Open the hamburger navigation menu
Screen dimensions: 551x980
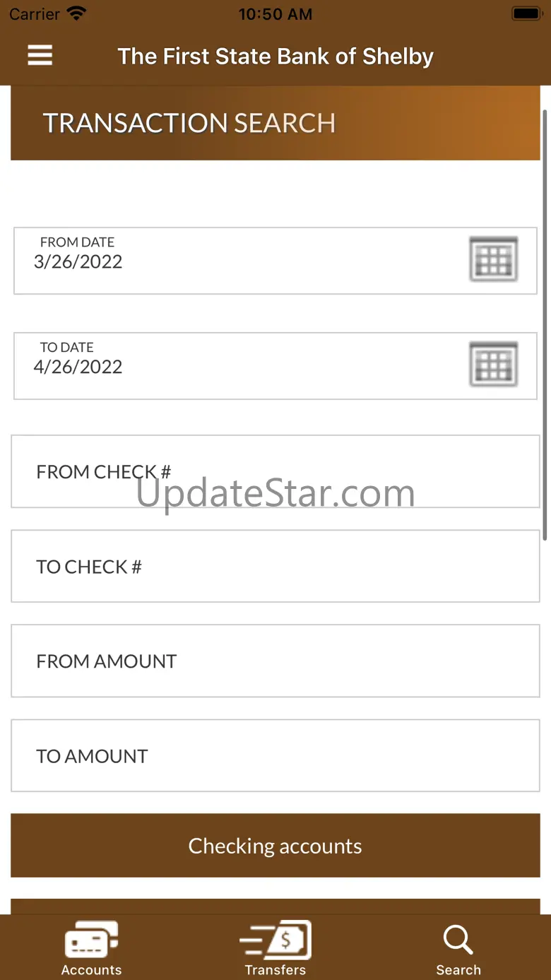coord(40,55)
